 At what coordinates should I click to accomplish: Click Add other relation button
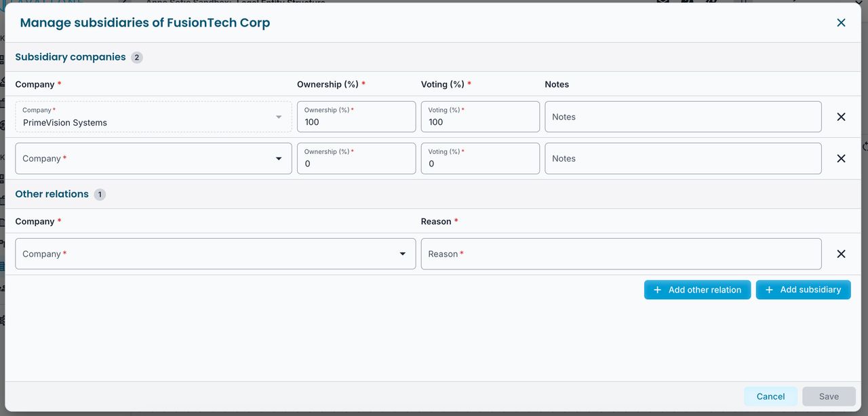[697, 290]
